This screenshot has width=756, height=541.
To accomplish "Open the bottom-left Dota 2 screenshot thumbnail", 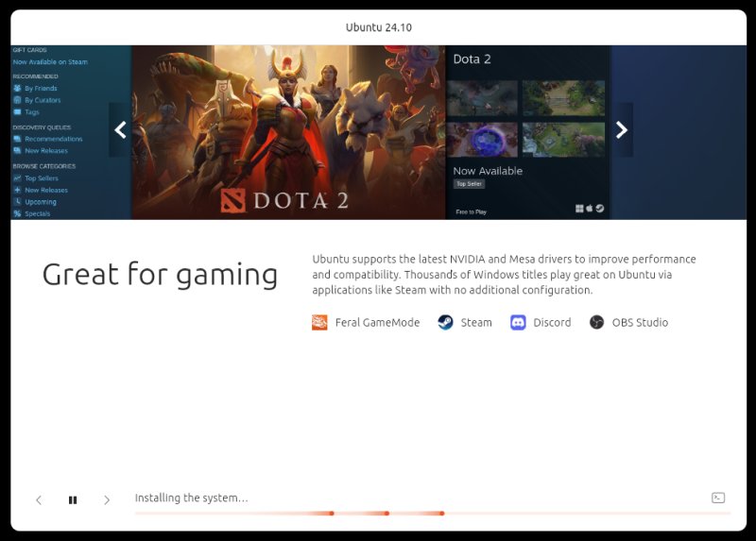I will pos(482,139).
